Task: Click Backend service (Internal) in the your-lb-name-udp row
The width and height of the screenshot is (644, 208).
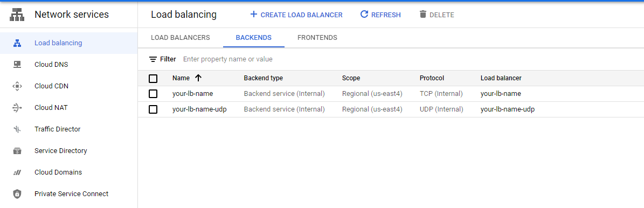Action: [x=284, y=109]
